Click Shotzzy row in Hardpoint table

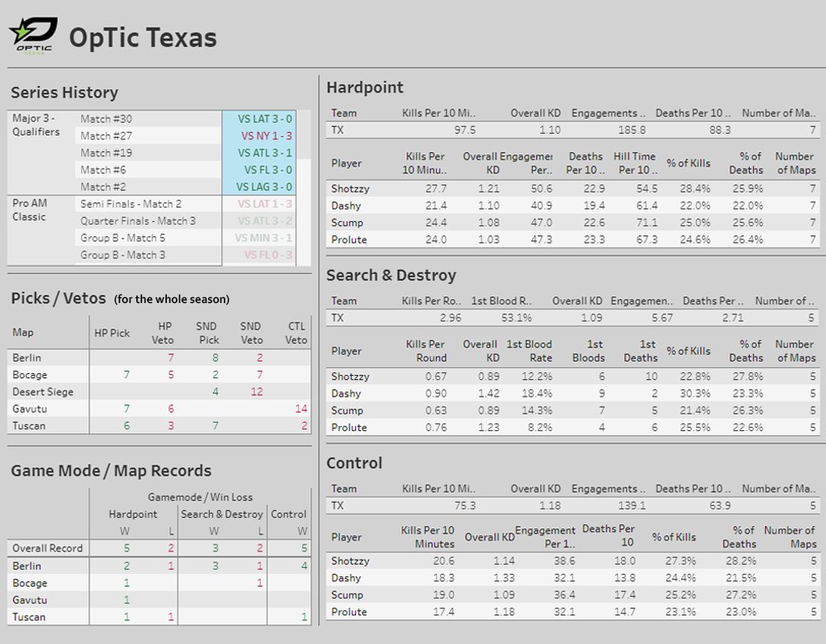[572, 188]
